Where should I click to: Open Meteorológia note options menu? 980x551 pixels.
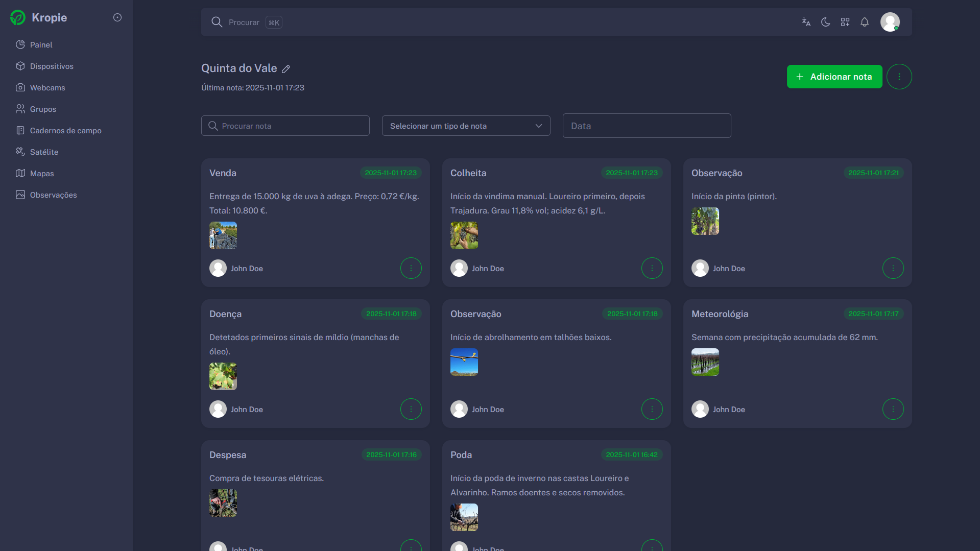point(893,409)
